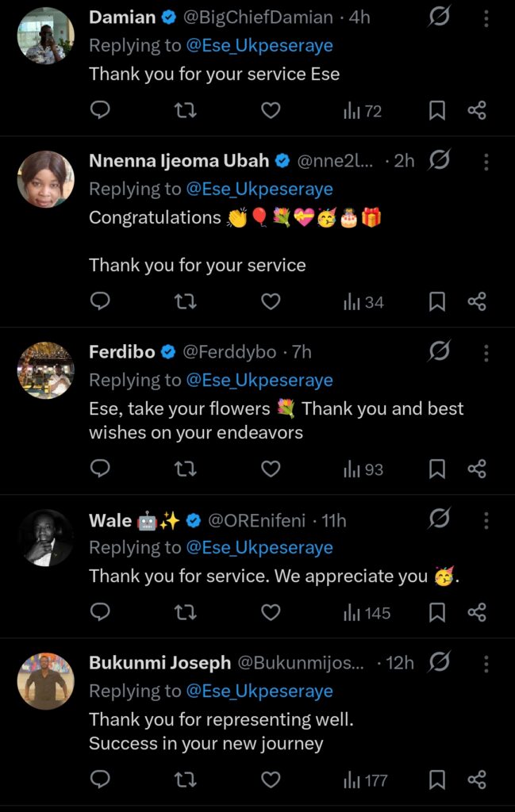Reply to Damian's tweet
The image size is (515, 812).
point(100,111)
